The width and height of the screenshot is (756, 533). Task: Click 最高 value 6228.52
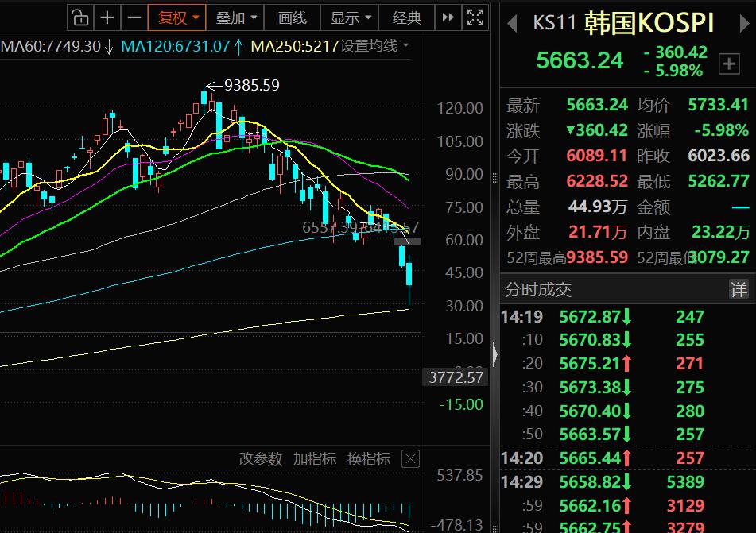click(597, 181)
